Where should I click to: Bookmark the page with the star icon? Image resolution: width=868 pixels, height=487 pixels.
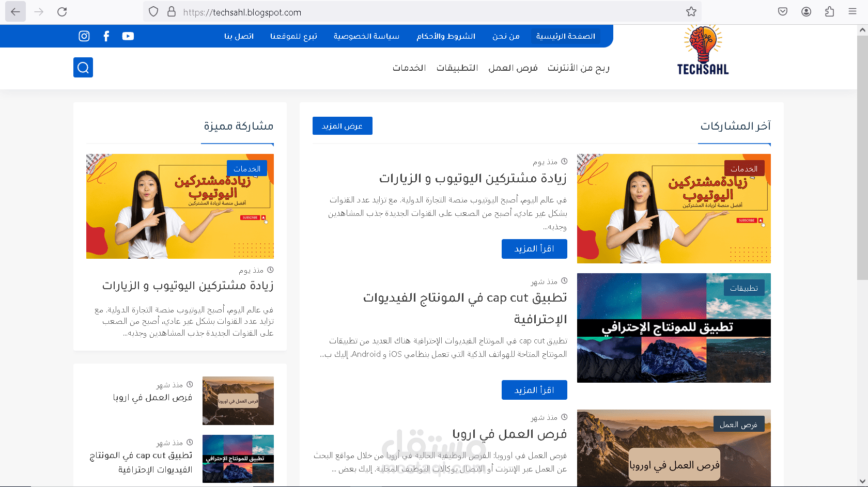[x=691, y=11]
